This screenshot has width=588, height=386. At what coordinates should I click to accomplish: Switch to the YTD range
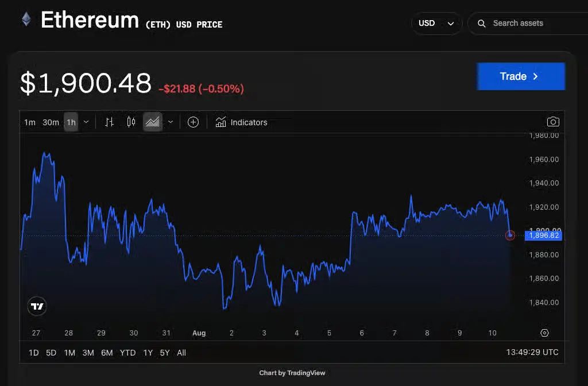128,353
